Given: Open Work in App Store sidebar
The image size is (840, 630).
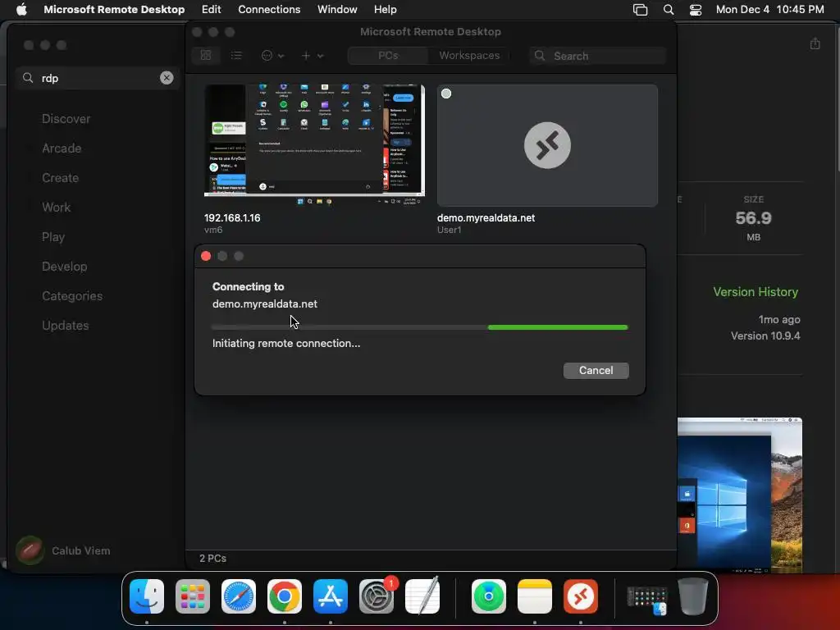Looking at the screenshot, I should pyautogui.click(x=57, y=208).
